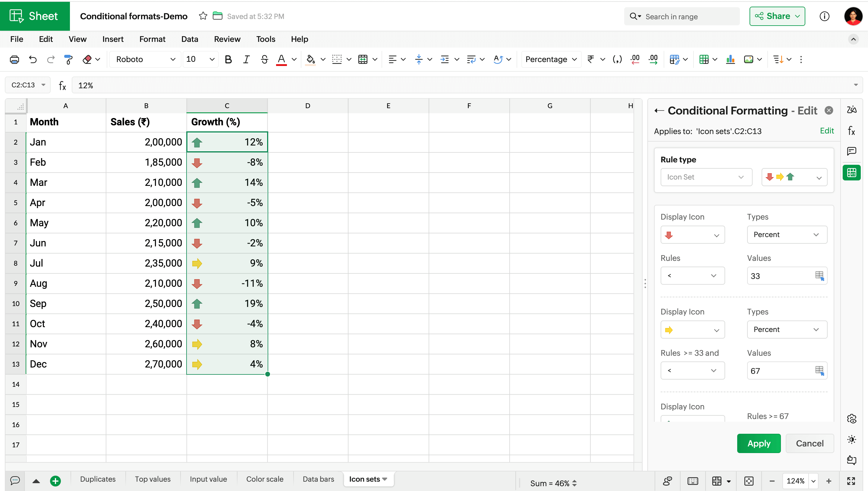868x491 pixels.
Task: Click the Conditional Formatting sidebar icon
Action: tap(851, 173)
